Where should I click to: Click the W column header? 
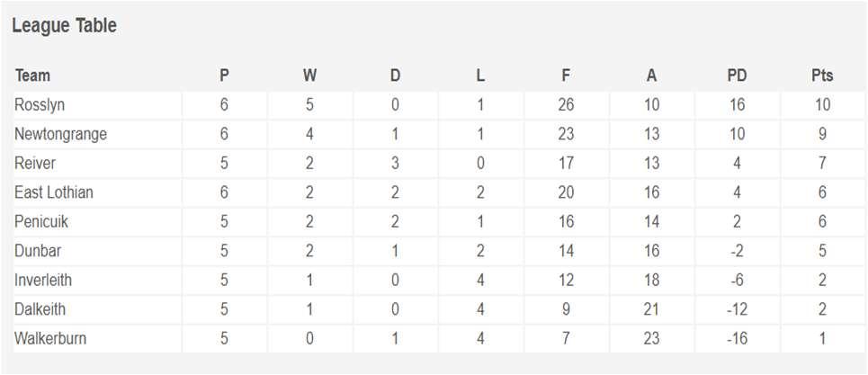coord(309,76)
